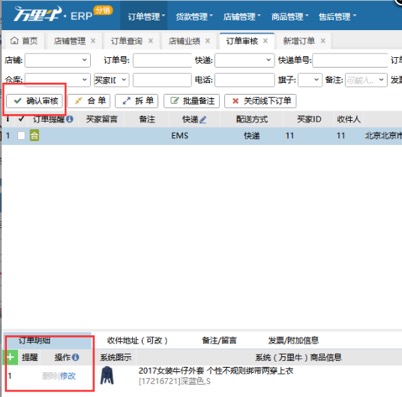Close the 新增订单 tab
The width and height of the screenshot is (402, 397).
(323, 41)
